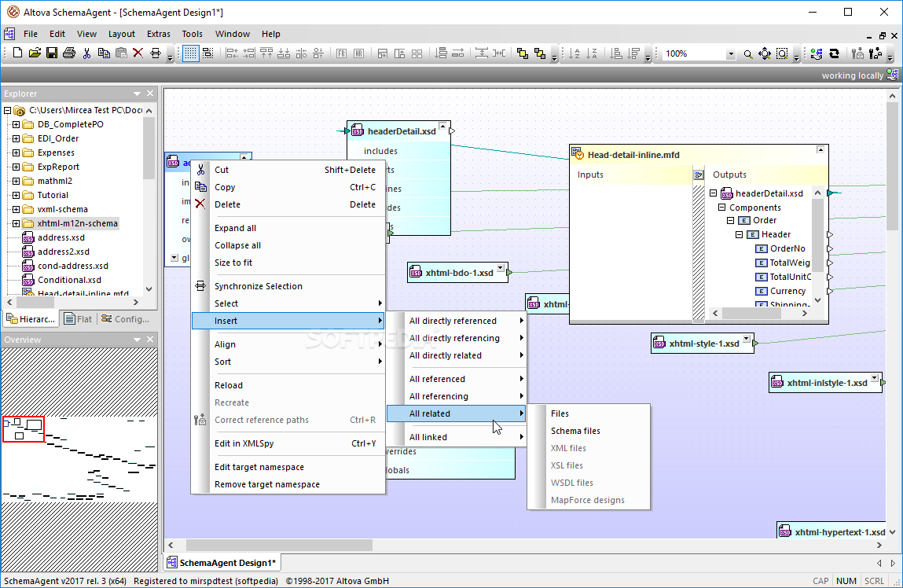The height and width of the screenshot is (588, 903).
Task: Click the red viewport rectangle in Overview
Action: [23, 429]
